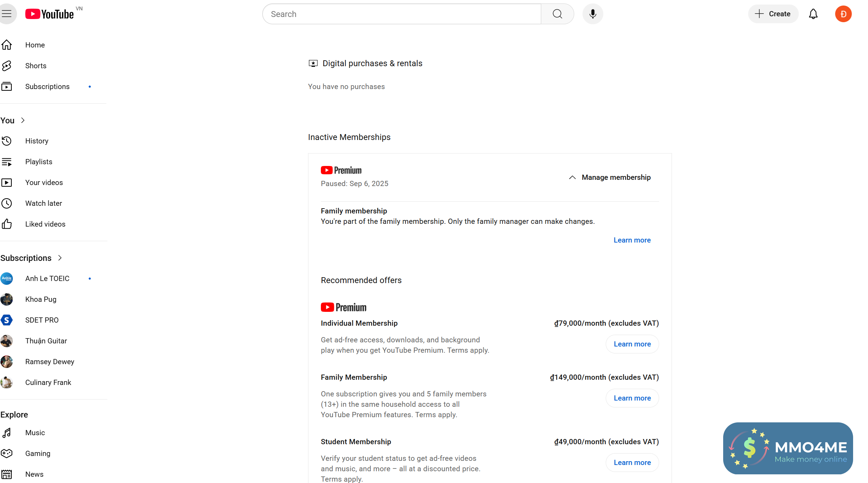Click Learn more under Family membership notice
The width and height of the screenshot is (868, 483).
point(632,240)
